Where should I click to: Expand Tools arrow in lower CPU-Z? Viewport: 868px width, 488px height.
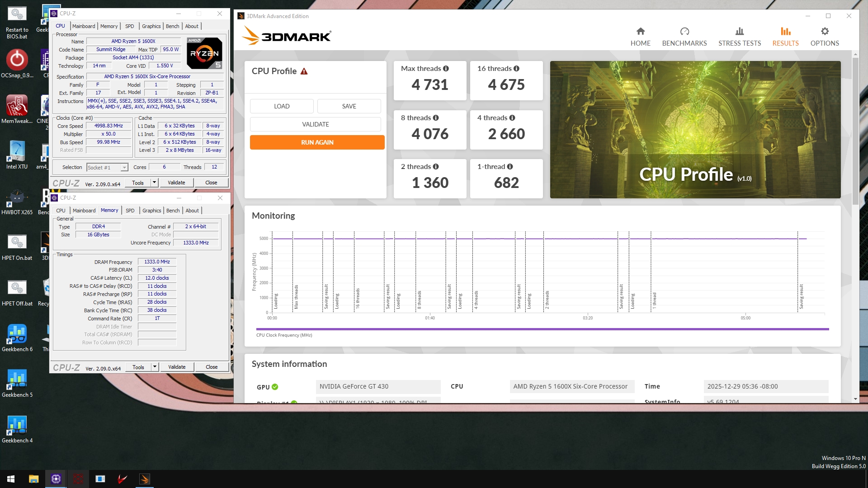pos(155,367)
